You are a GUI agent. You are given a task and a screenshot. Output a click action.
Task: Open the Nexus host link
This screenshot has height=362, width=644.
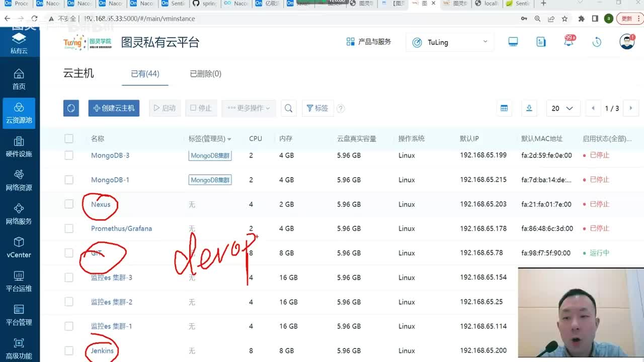pos(101,204)
